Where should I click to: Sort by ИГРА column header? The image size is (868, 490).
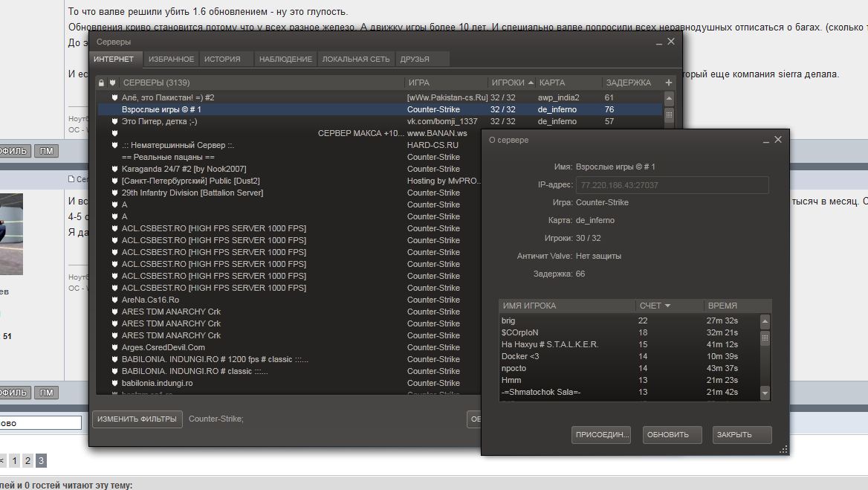(x=419, y=83)
